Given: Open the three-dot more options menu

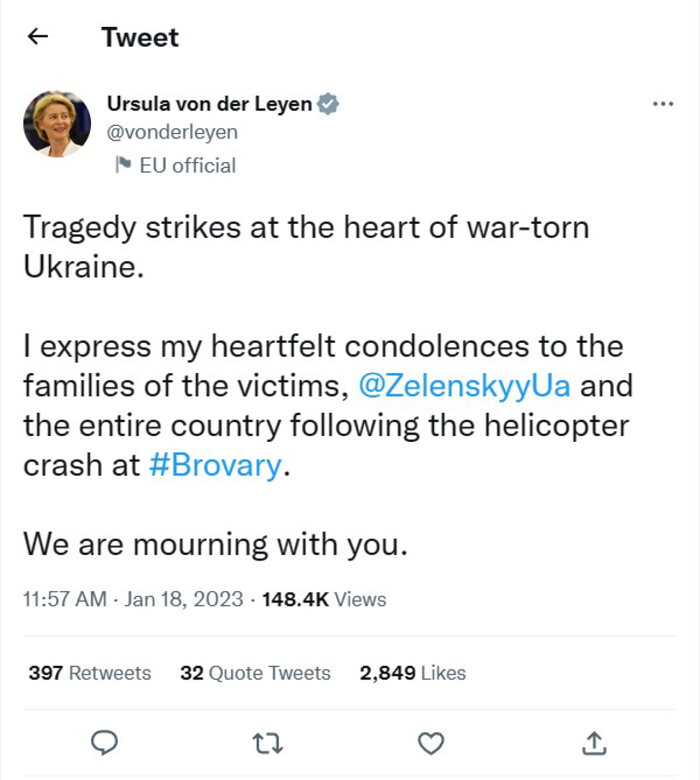Looking at the screenshot, I should tap(663, 103).
